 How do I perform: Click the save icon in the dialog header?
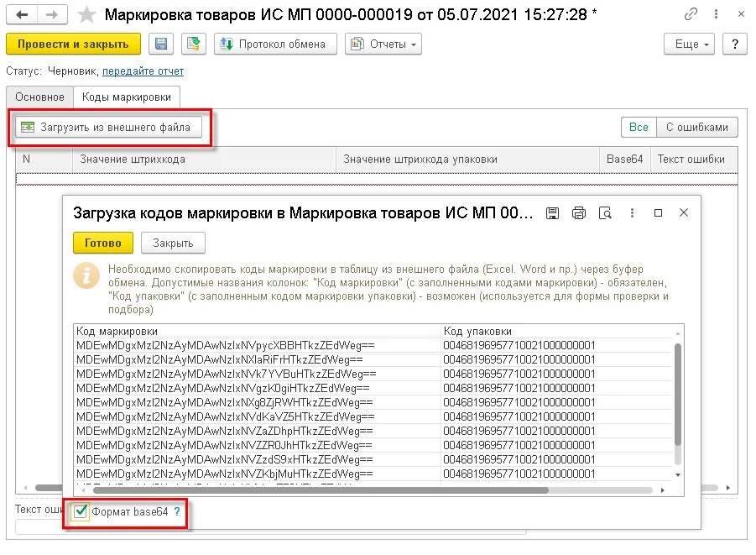(x=552, y=213)
